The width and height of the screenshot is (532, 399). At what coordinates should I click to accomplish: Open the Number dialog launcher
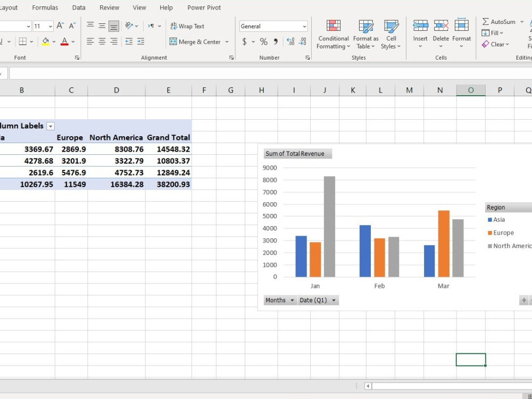tap(307, 57)
